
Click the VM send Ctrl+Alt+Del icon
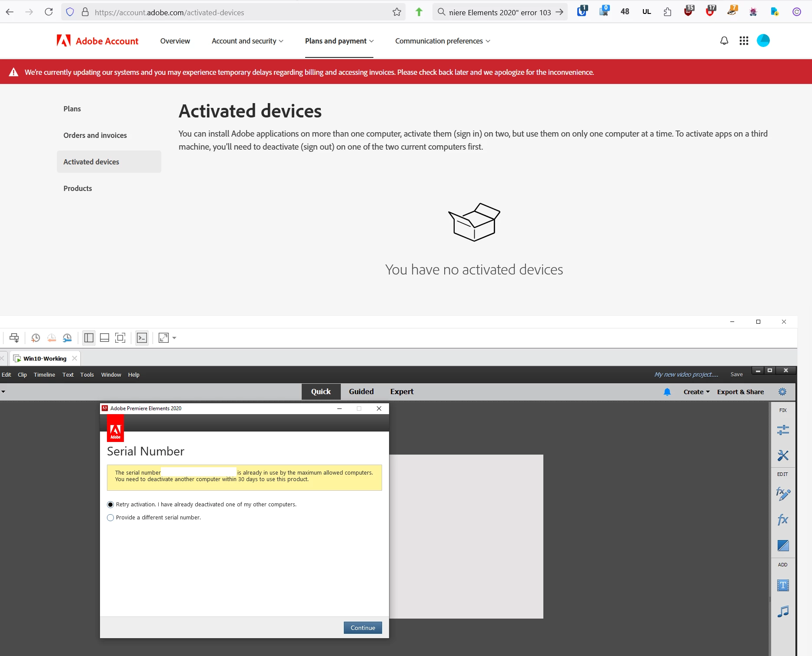pyautogui.click(x=14, y=338)
